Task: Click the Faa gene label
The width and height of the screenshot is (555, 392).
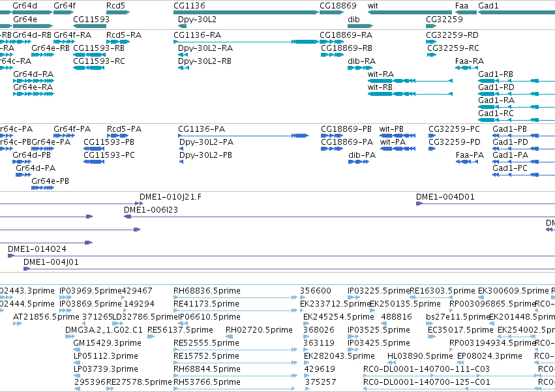Action: [462, 6]
